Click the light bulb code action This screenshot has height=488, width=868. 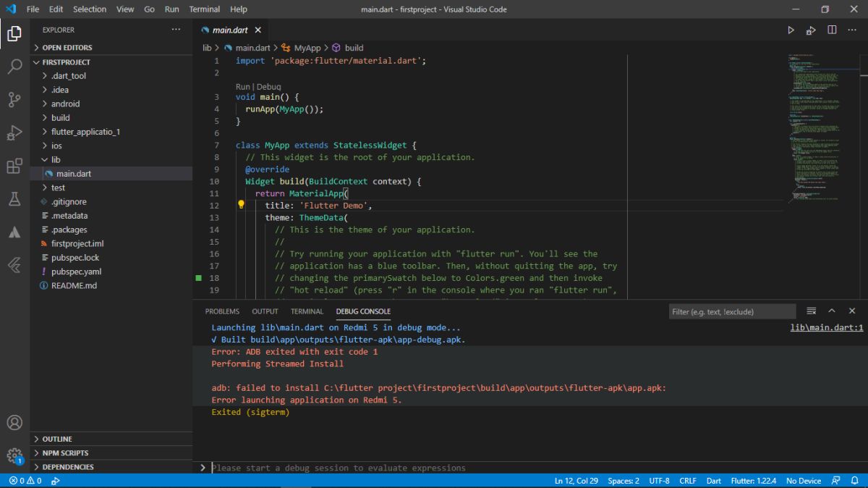tap(242, 205)
